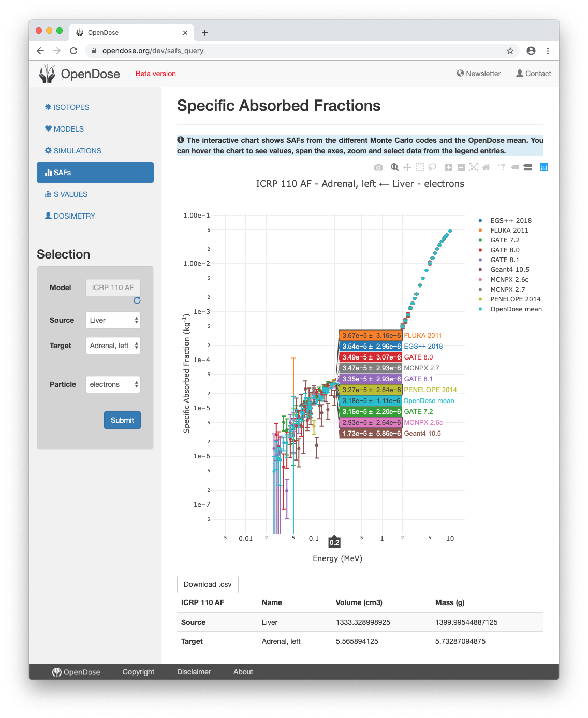Image resolution: width=588 pixels, height=718 pixels.
Task: Show closest data on hover
Action: click(x=515, y=167)
